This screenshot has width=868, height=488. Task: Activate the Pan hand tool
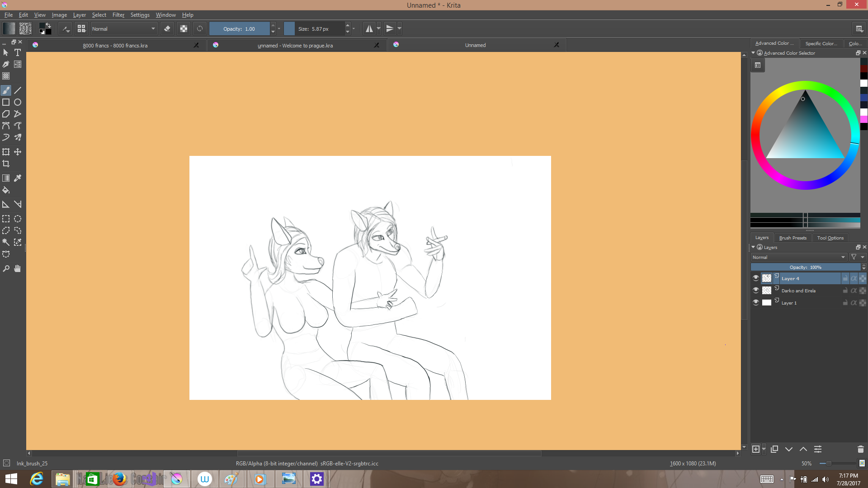[x=18, y=268]
